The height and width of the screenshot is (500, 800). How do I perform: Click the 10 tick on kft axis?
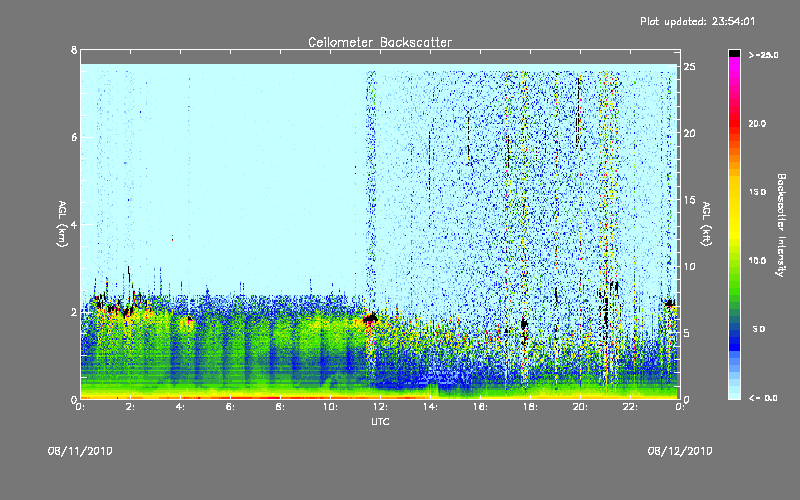pos(690,266)
